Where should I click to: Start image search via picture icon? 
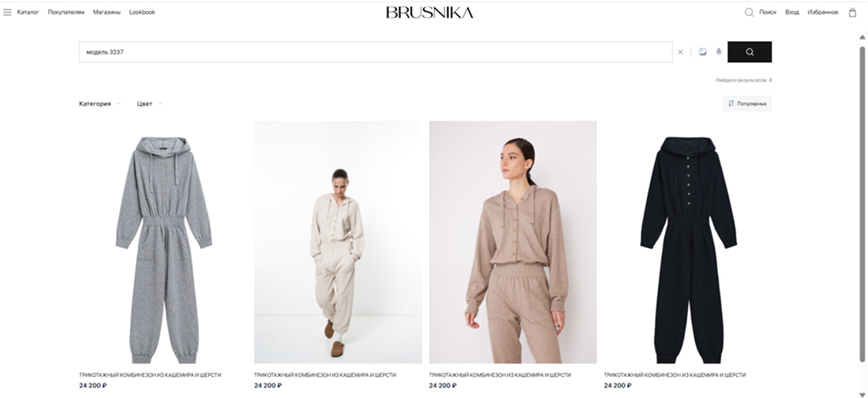pos(702,52)
